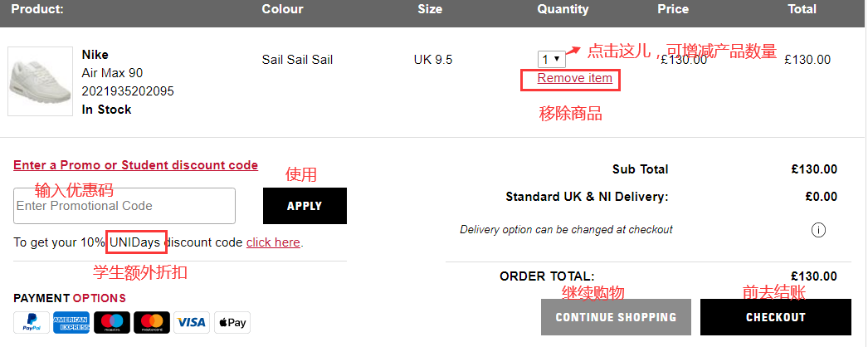Click the PayPal payment icon

click(31, 323)
